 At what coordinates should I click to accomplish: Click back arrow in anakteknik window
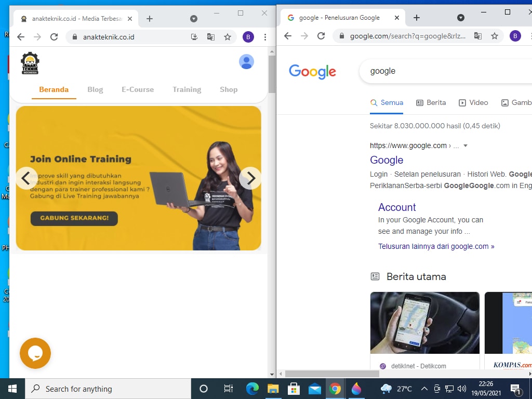pyautogui.click(x=21, y=37)
